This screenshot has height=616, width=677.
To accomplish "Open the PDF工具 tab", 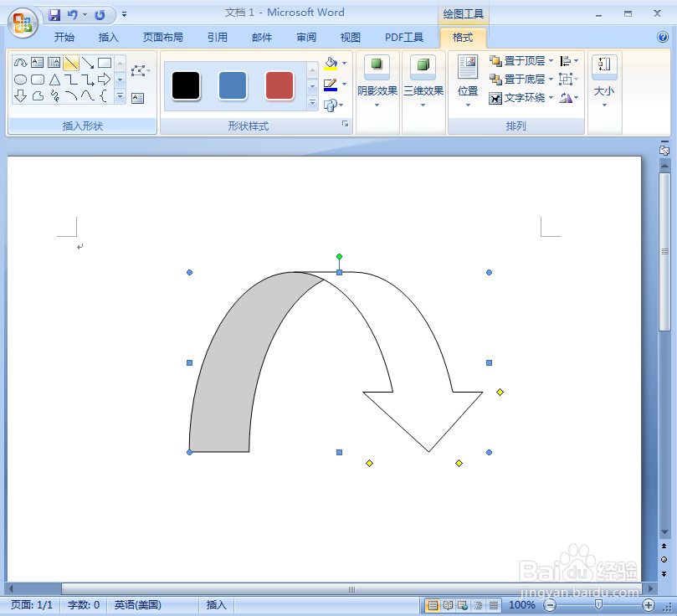I will pos(404,38).
